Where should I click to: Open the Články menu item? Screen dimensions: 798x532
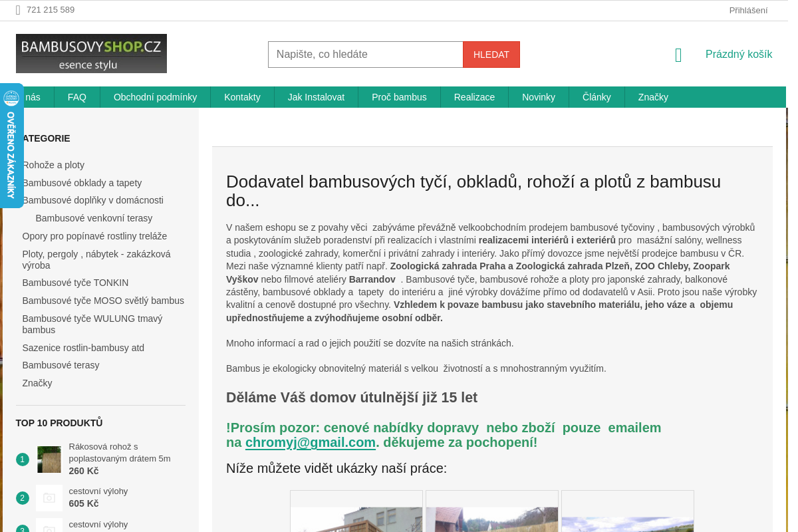pyautogui.click(x=597, y=97)
